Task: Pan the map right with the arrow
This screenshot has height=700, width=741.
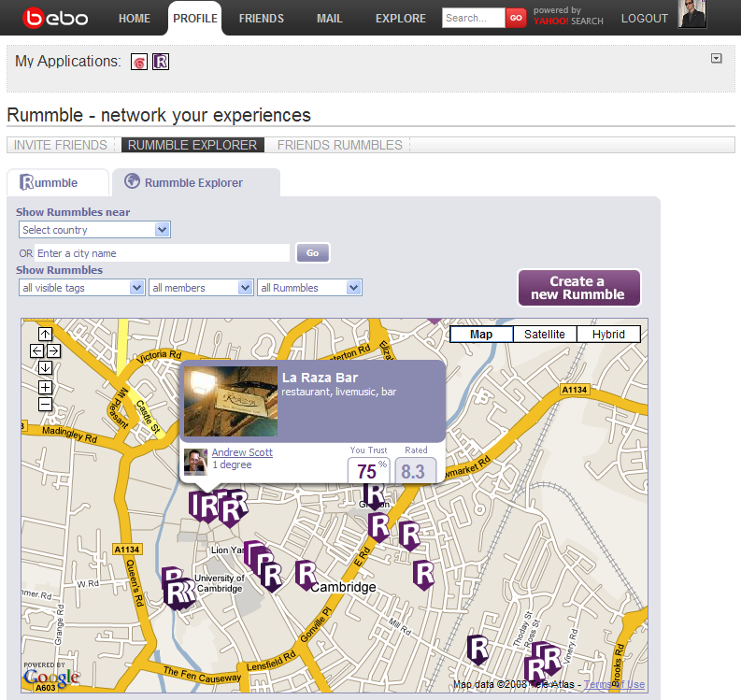Action: pyautogui.click(x=54, y=350)
